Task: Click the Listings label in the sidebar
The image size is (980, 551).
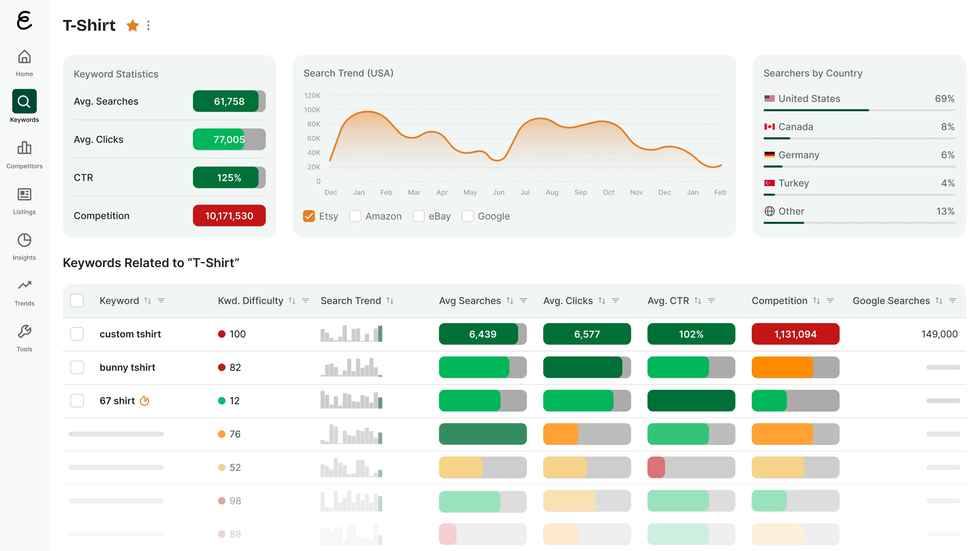Action: (x=24, y=212)
